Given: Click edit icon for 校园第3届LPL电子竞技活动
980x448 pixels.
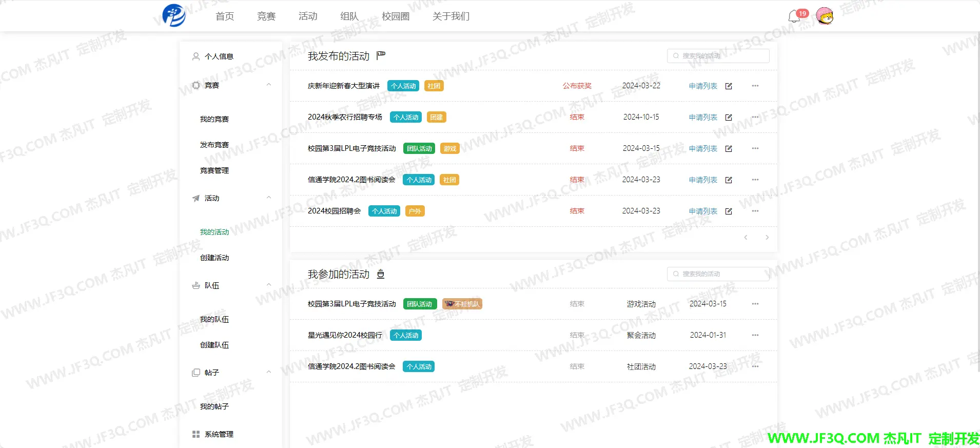Looking at the screenshot, I should [x=729, y=149].
